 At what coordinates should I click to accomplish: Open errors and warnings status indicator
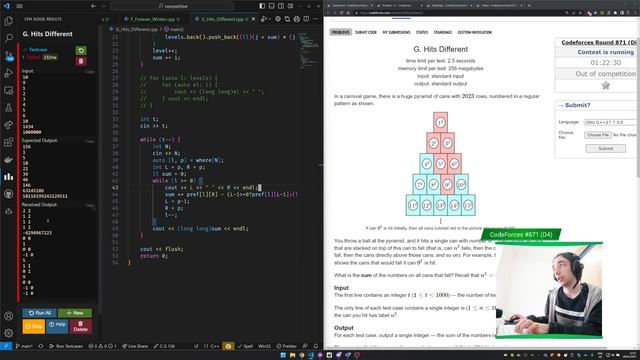(x=102, y=346)
